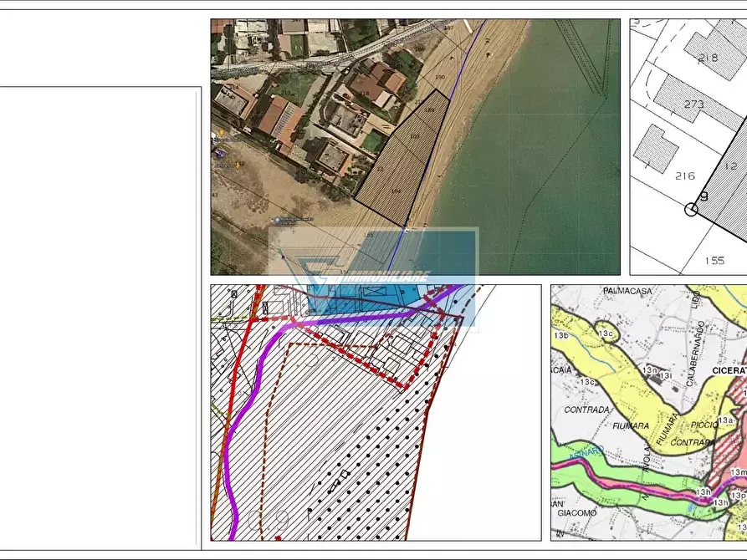Click the circled node marker beside number 9
Screen dimensions: 747x560
(691, 209)
